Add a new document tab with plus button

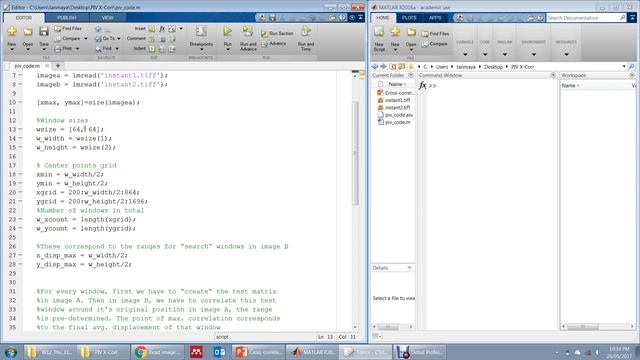click(58, 66)
